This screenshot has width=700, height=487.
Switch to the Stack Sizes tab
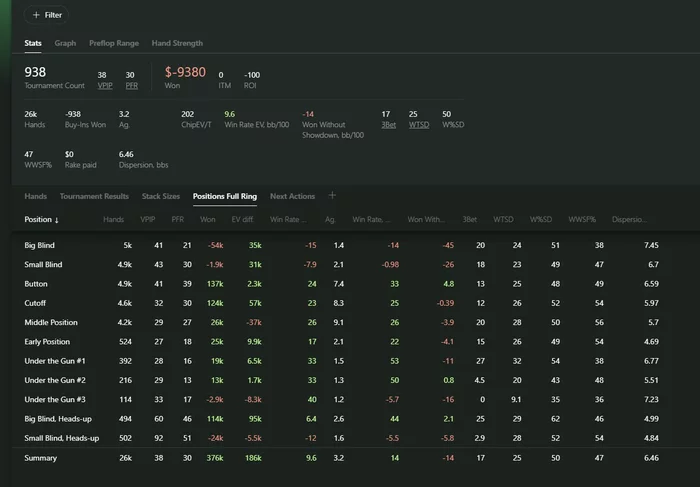(161, 196)
